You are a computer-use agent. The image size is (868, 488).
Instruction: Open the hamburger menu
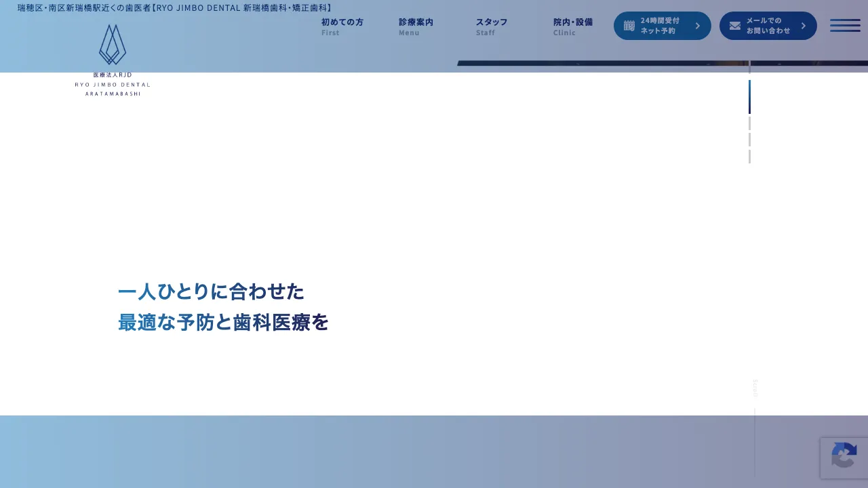tap(845, 26)
